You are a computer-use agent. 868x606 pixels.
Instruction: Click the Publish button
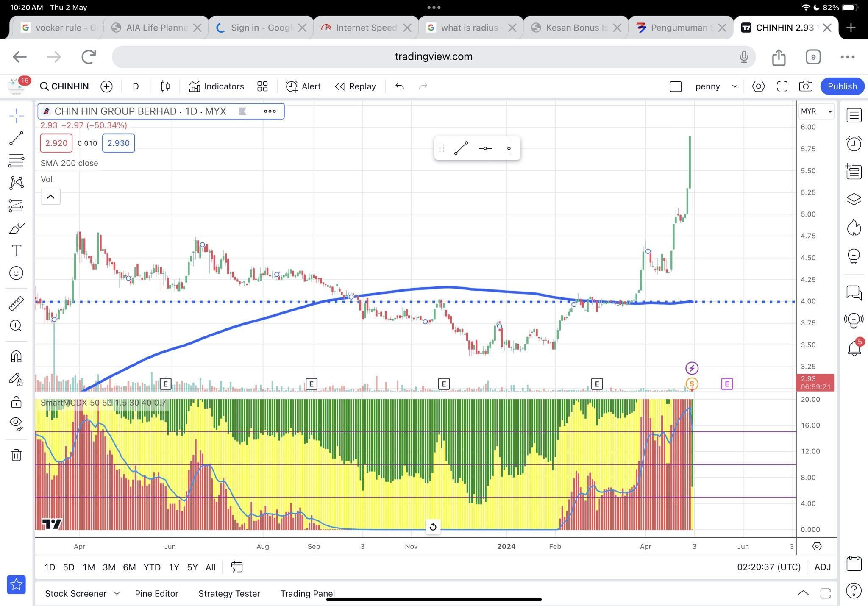(x=842, y=86)
